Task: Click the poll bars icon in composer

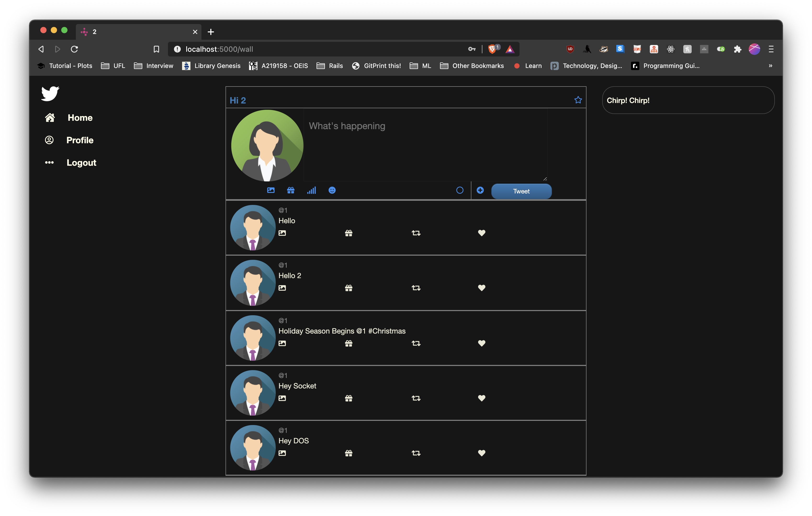Action: (x=311, y=190)
